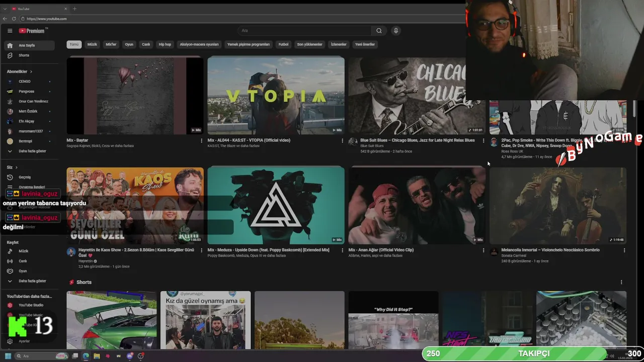The image size is (644, 362).
Task: Click the YouTube Premium logo
Action: click(32, 31)
